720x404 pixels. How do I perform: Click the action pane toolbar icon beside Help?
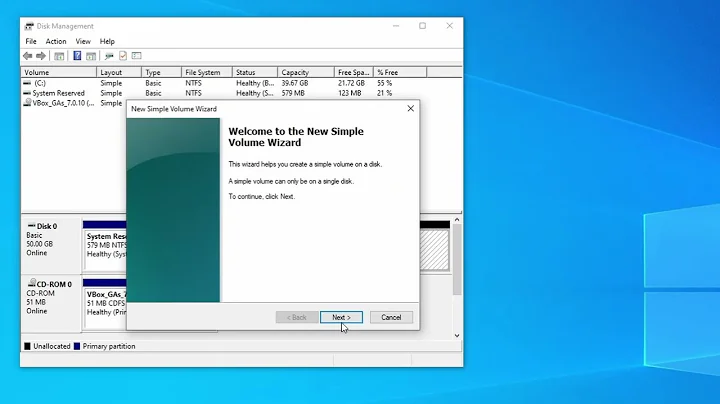(x=91, y=56)
